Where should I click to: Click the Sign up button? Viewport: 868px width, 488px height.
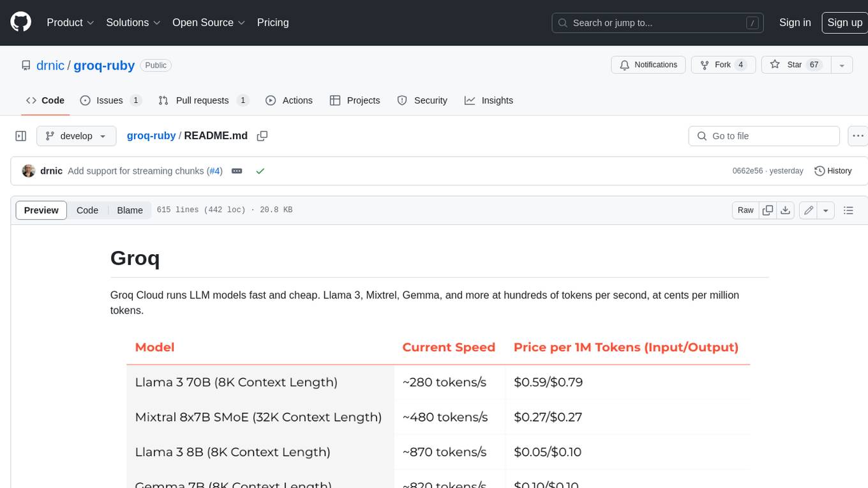click(x=844, y=22)
